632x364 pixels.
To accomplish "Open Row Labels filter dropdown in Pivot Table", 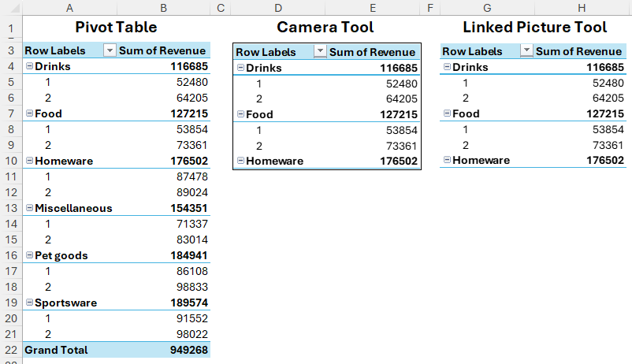I will [110, 50].
